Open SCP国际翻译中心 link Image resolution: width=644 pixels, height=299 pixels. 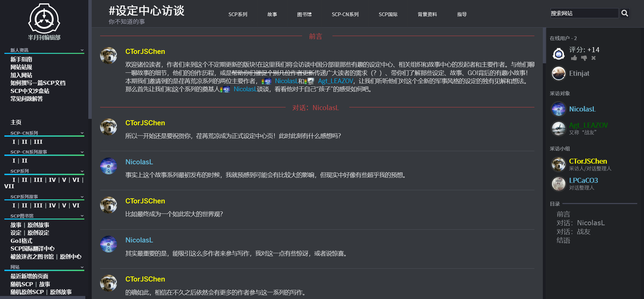32,248
